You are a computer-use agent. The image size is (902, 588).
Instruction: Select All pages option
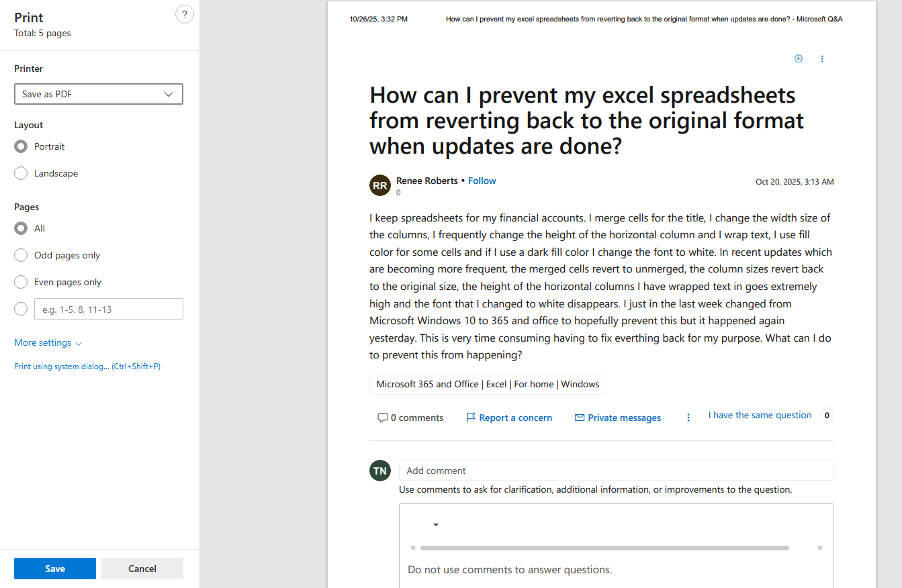pyautogui.click(x=21, y=228)
